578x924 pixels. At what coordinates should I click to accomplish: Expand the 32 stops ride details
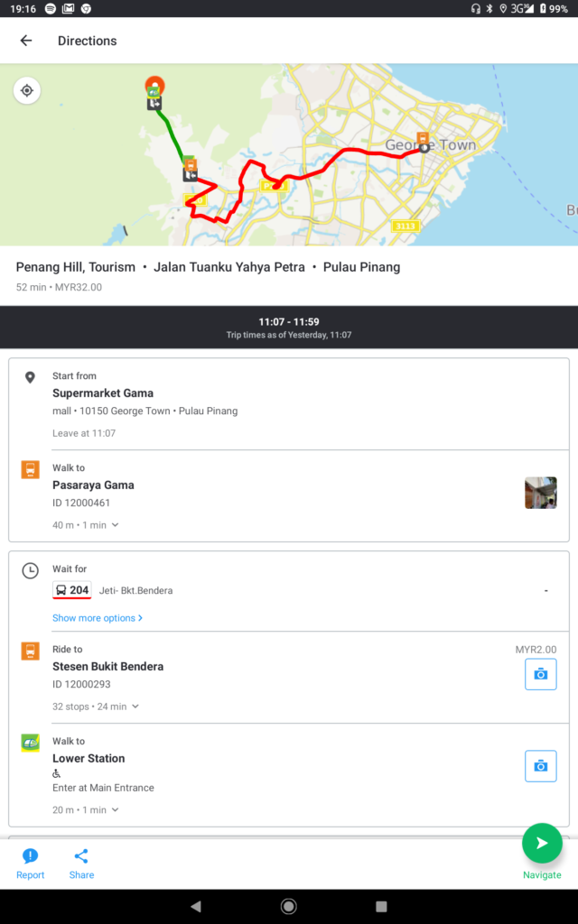click(x=96, y=707)
